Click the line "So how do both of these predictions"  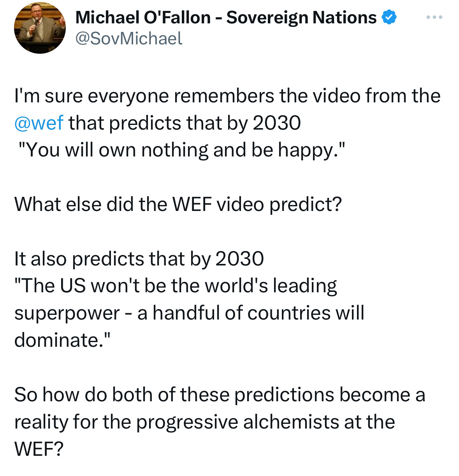[174, 395]
